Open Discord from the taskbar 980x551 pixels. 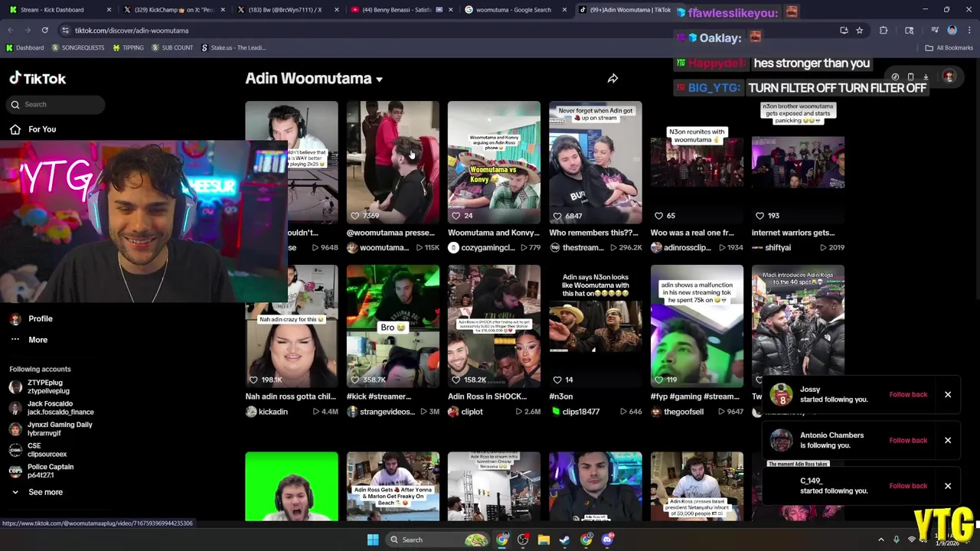click(607, 540)
